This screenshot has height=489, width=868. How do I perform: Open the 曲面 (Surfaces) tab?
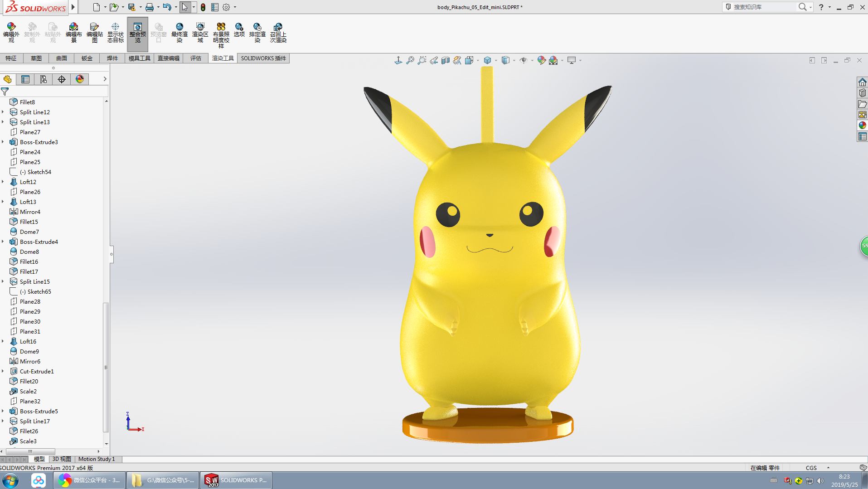[x=62, y=58]
